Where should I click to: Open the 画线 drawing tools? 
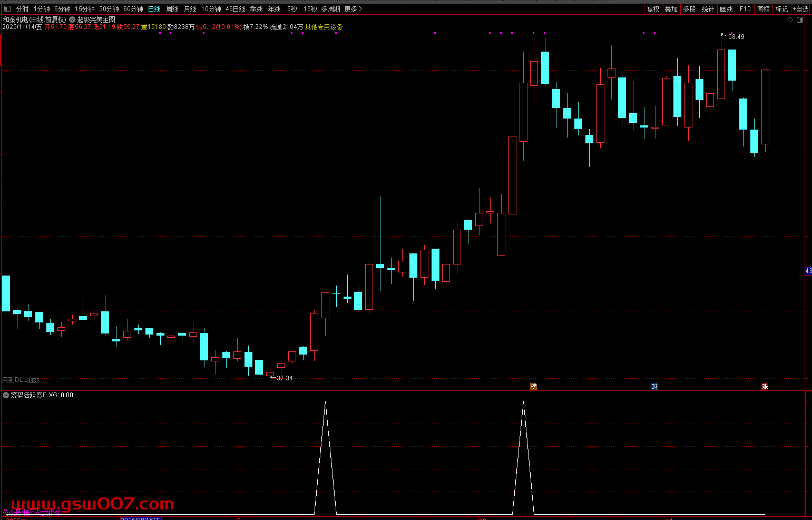pos(726,9)
